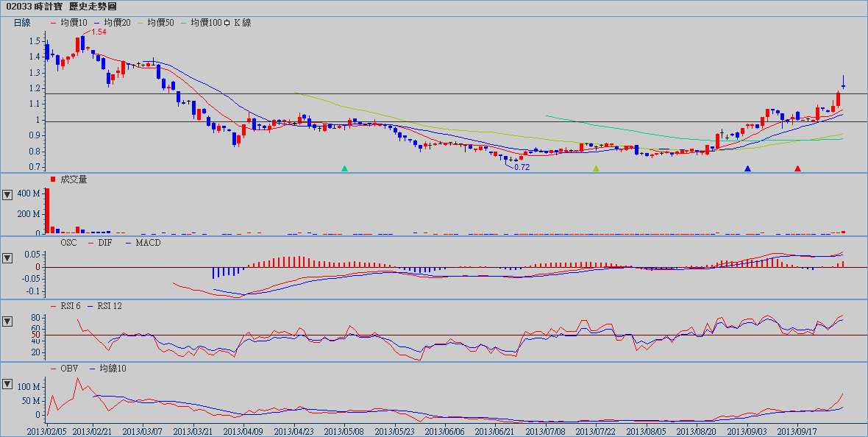Click the red 成交量 volume legend square
This screenshot has width=868, height=437.
pos(53,180)
